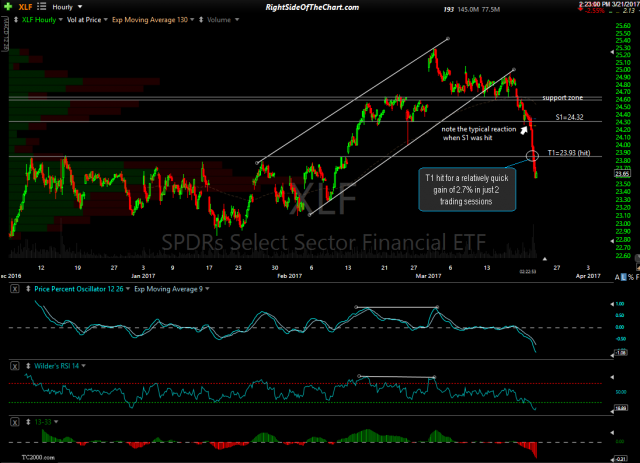Open Price Percent Oscillator 12 26 dropdown

128,289
